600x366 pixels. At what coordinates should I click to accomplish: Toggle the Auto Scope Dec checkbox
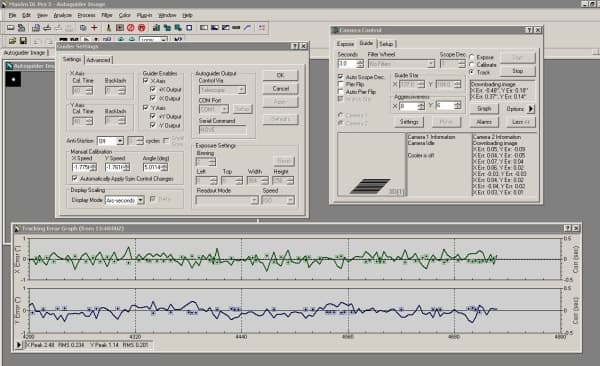point(341,77)
